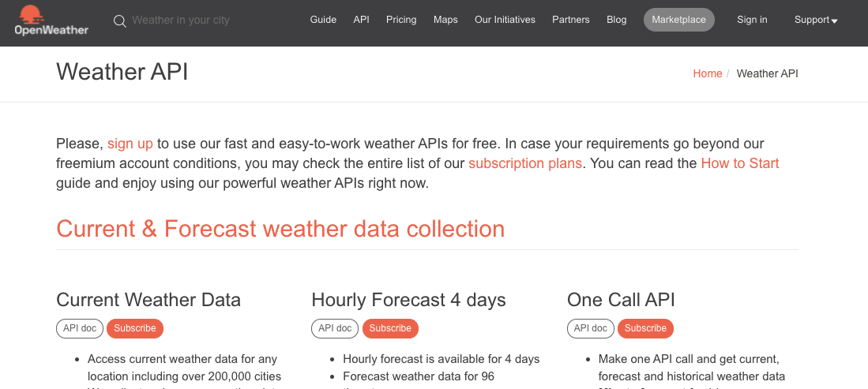Click the Home breadcrumb link

coord(708,73)
